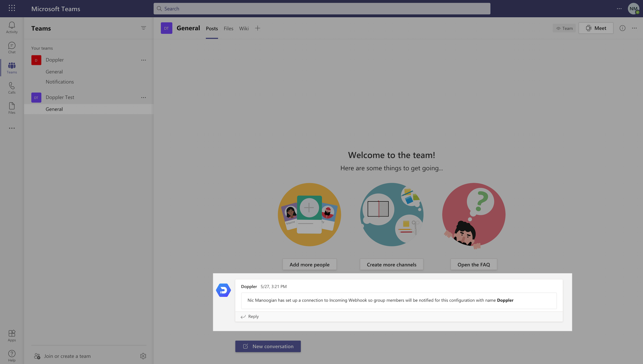This screenshot has width=643, height=364.
Task: Open the app launcher grid icon
Action: pos(12,8)
